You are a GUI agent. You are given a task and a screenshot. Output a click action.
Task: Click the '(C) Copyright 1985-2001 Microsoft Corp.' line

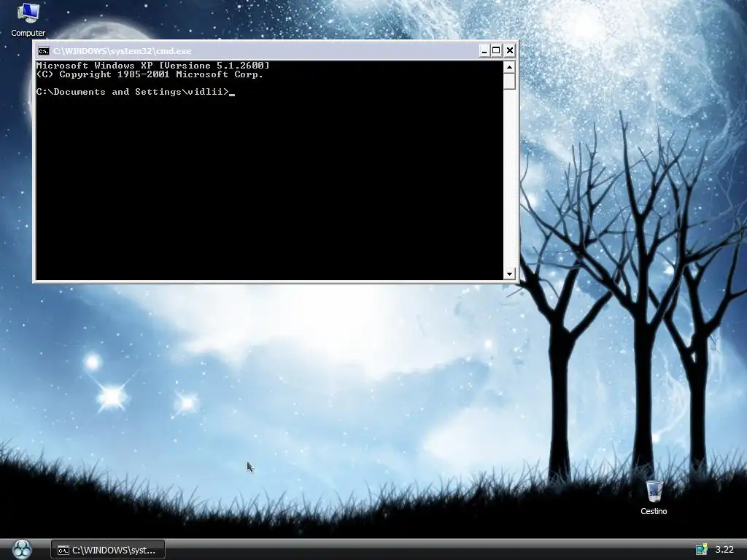pos(150,74)
